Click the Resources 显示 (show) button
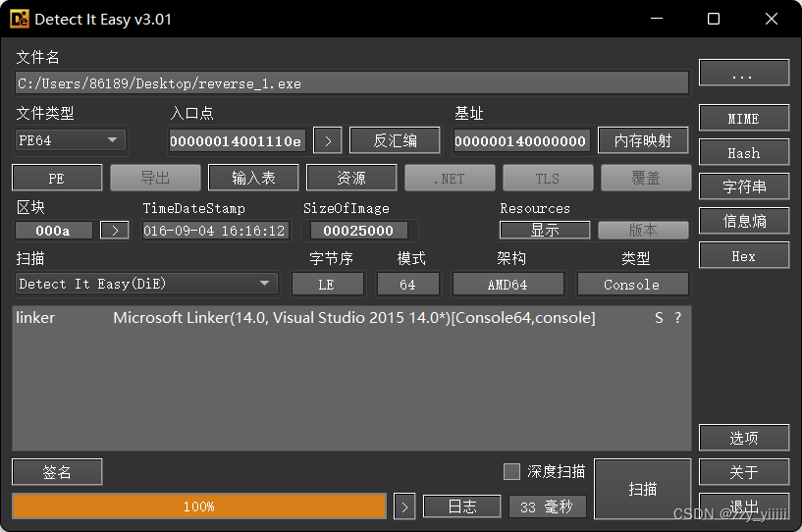 545,230
